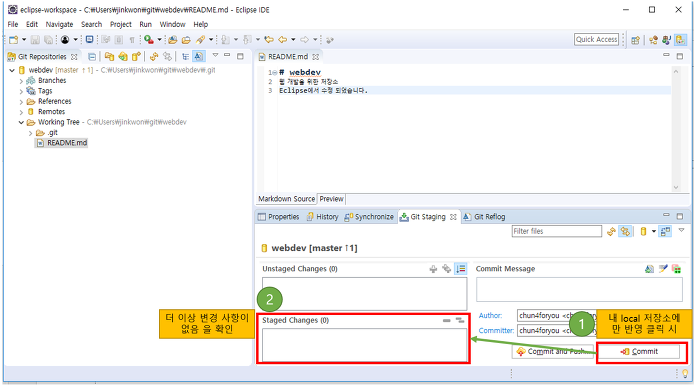Refresh the Git Repositories view
Screen dimensions: 694x385
click(x=154, y=57)
